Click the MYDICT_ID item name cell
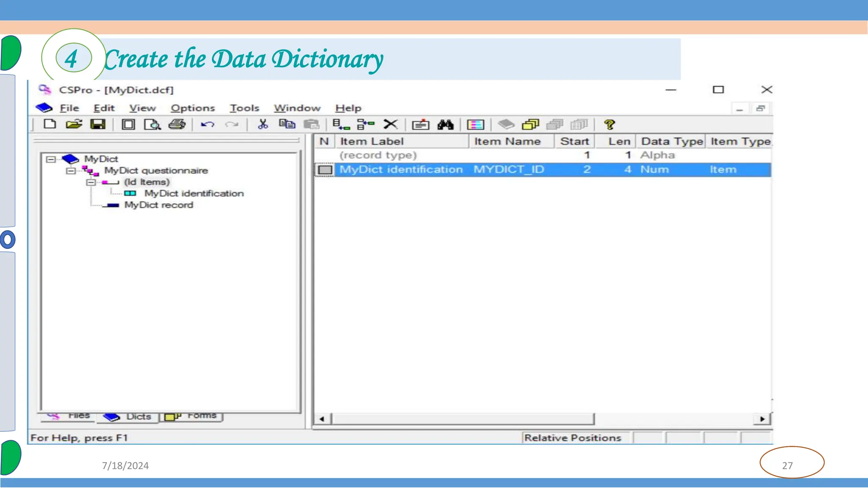This screenshot has width=868, height=488. [509, 169]
